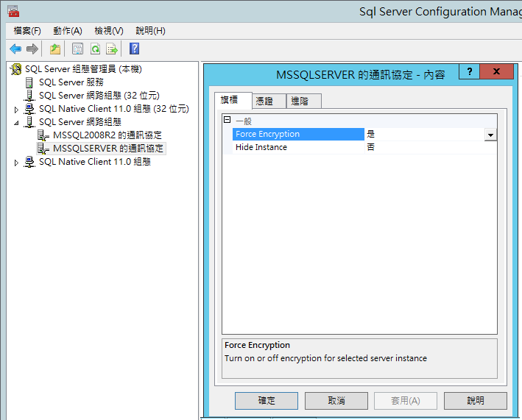Click the Force Encryption value 是
This screenshot has height=420, width=522.
click(x=371, y=135)
